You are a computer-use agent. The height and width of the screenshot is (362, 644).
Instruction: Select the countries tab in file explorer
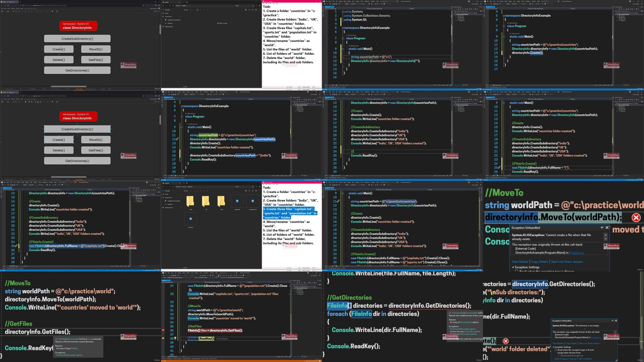point(167,183)
